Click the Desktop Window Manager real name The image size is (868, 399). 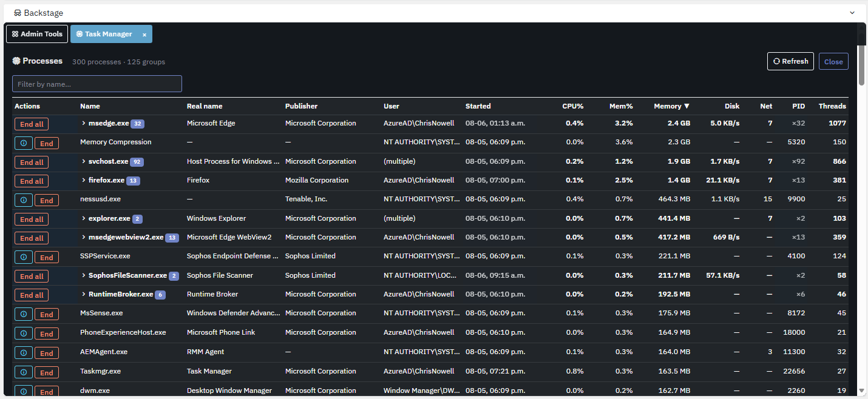point(229,391)
